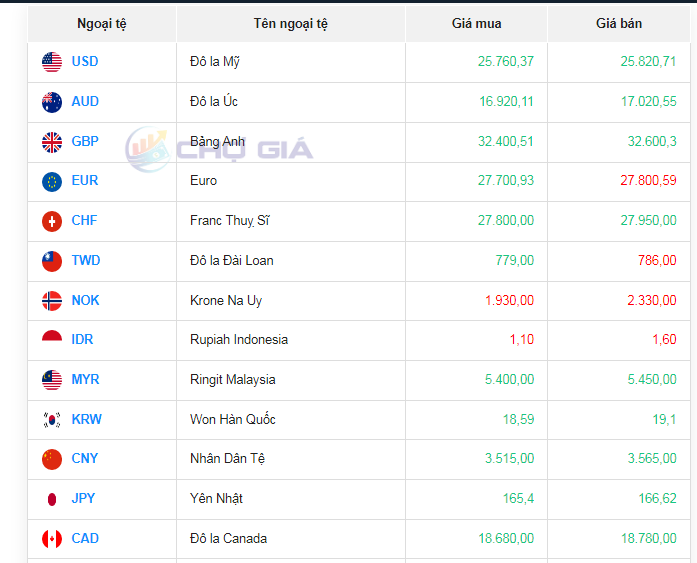Open the GBP currency link

click(85, 141)
